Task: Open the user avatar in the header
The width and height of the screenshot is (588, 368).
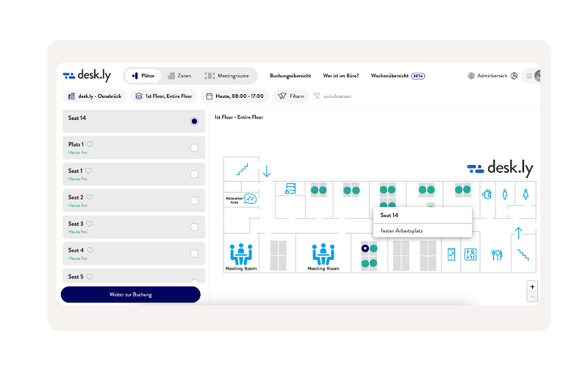Action: click(537, 76)
